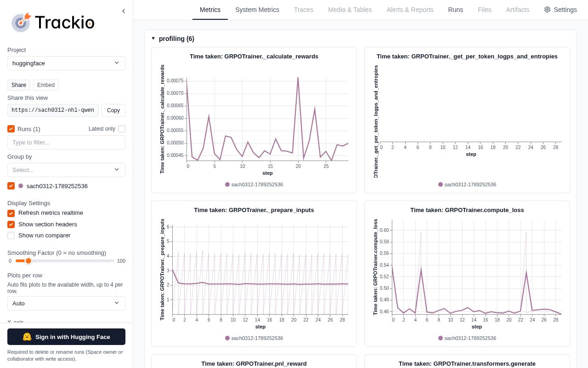Click the Trackio logo
The height and width of the screenshot is (368, 588).
(53, 22)
